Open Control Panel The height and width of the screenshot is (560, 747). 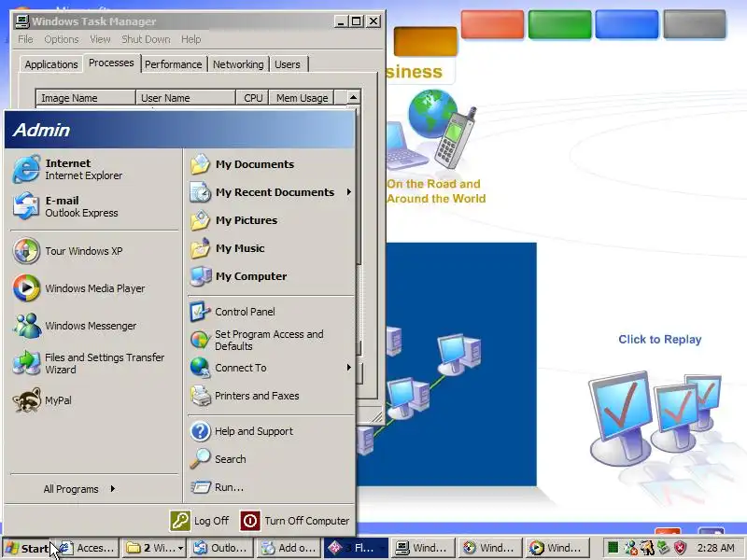[271, 312]
